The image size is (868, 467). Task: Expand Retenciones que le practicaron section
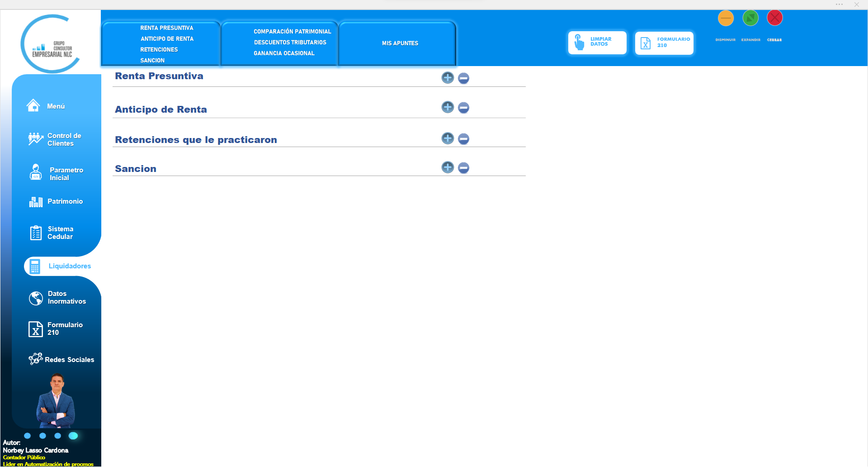pyautogui.click(x=448, y=138)
